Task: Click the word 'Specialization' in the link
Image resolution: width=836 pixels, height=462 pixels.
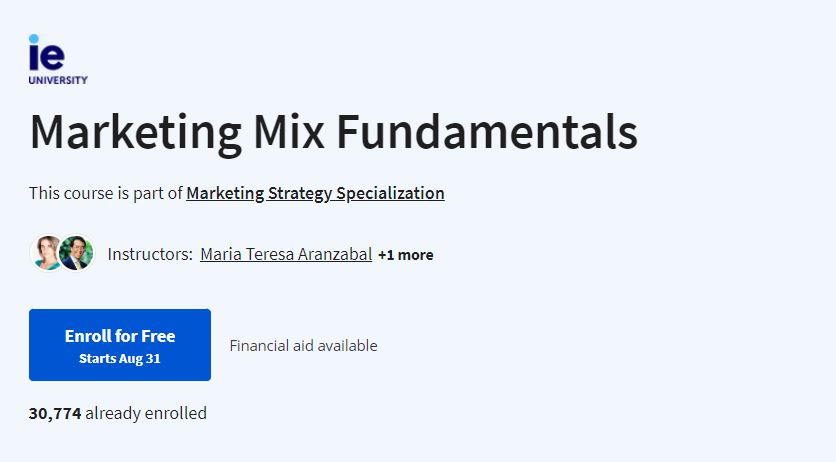Action: pyautogui.click(x=390, y=193)
